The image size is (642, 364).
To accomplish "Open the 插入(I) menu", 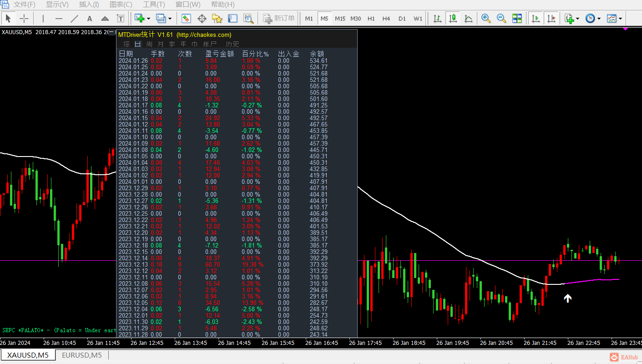I will [x=89, y=5].
